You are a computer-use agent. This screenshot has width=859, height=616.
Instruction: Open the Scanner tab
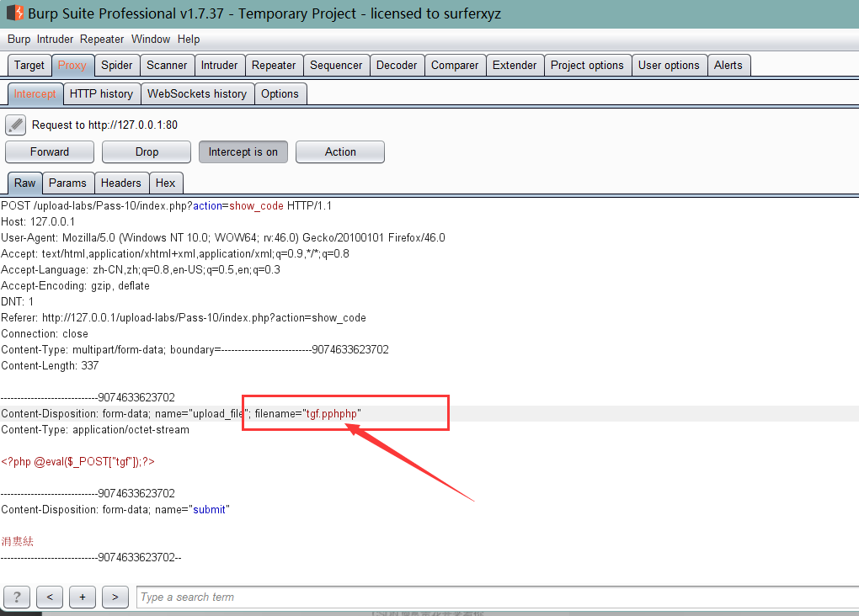(x=167, y=65)
